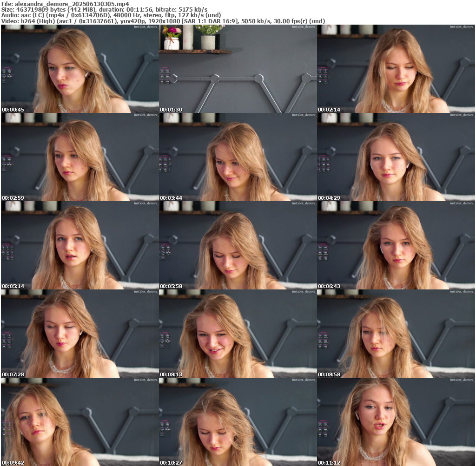Open the frame marked 00:02:59
476x466 pixels.
(79, 157)
